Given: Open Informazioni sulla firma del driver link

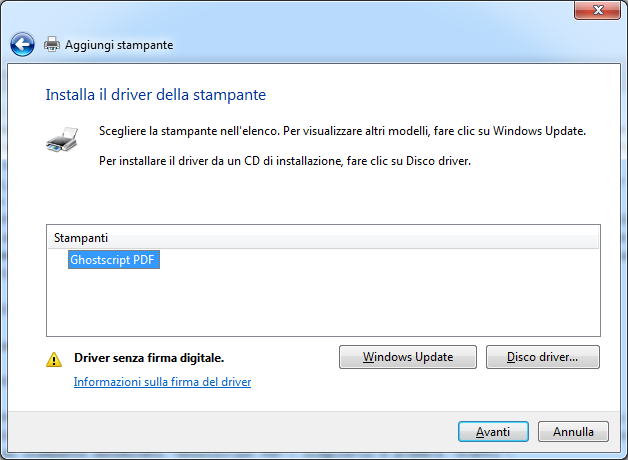Looking at the screenshot, I should click(x=162, y=382).
